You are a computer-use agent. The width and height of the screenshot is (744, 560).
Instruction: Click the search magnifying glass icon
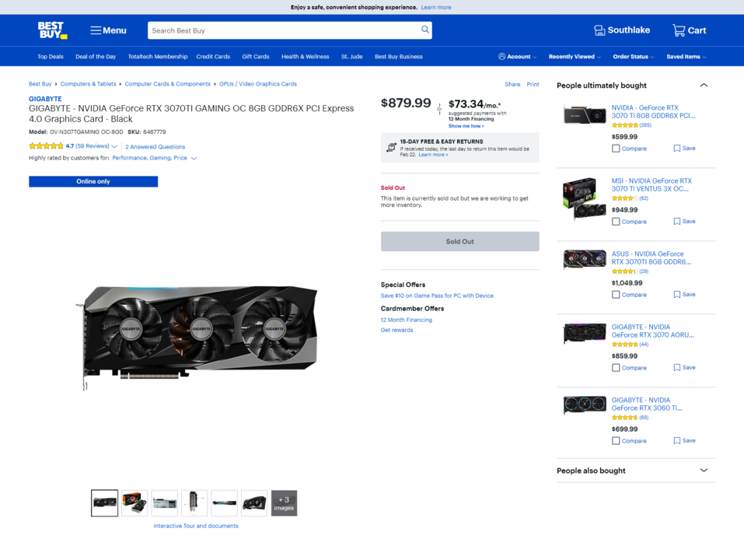point(424,29)
